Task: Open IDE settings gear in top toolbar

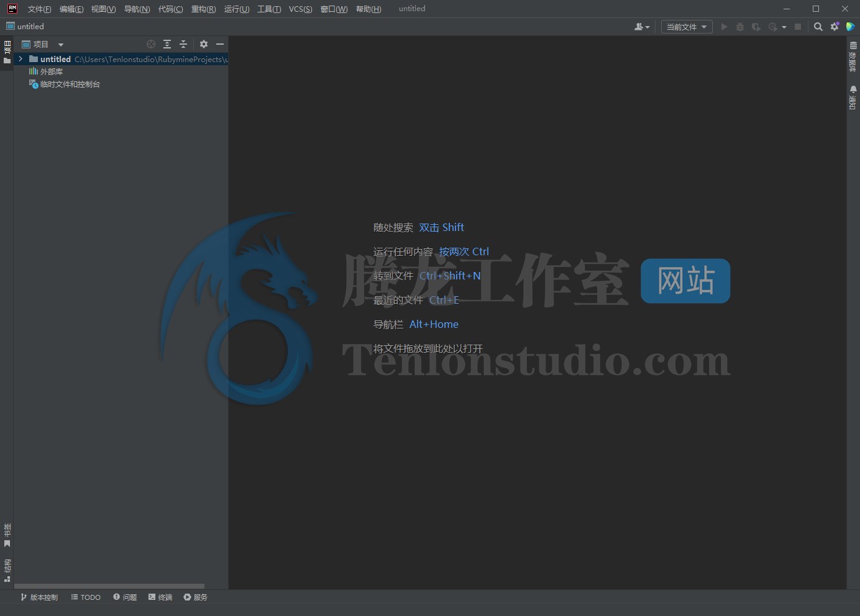Action: (835, 27)
